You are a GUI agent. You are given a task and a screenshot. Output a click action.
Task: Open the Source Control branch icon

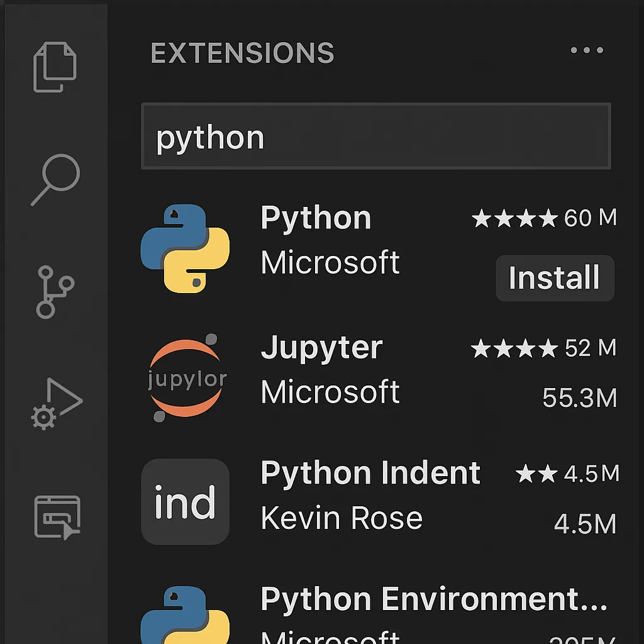click(55, 292)
